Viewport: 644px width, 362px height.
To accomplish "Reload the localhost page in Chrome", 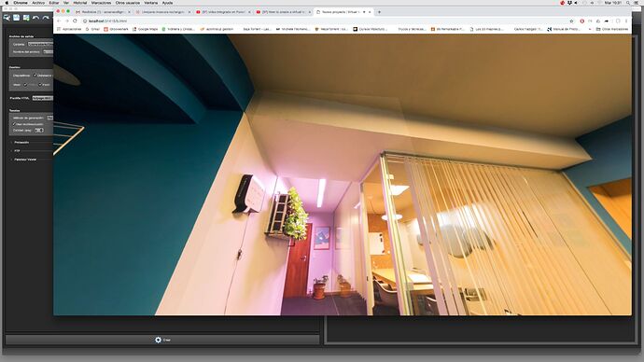I will pyautogui.click(x=75, y=21).
